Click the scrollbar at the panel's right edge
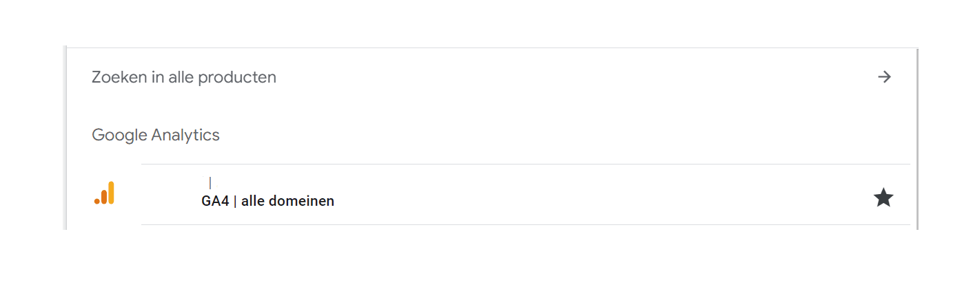980x287 pixels. [x=917, y=138]
